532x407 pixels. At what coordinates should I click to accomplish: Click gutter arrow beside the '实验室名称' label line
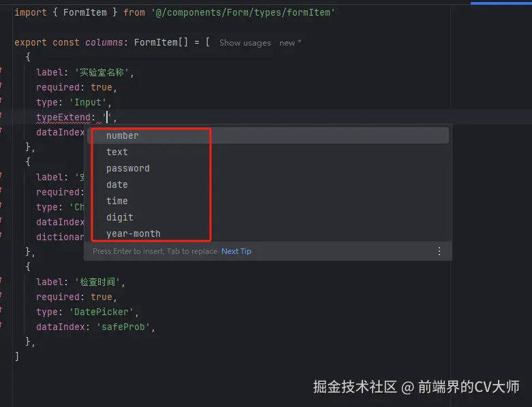click(1, 72)
